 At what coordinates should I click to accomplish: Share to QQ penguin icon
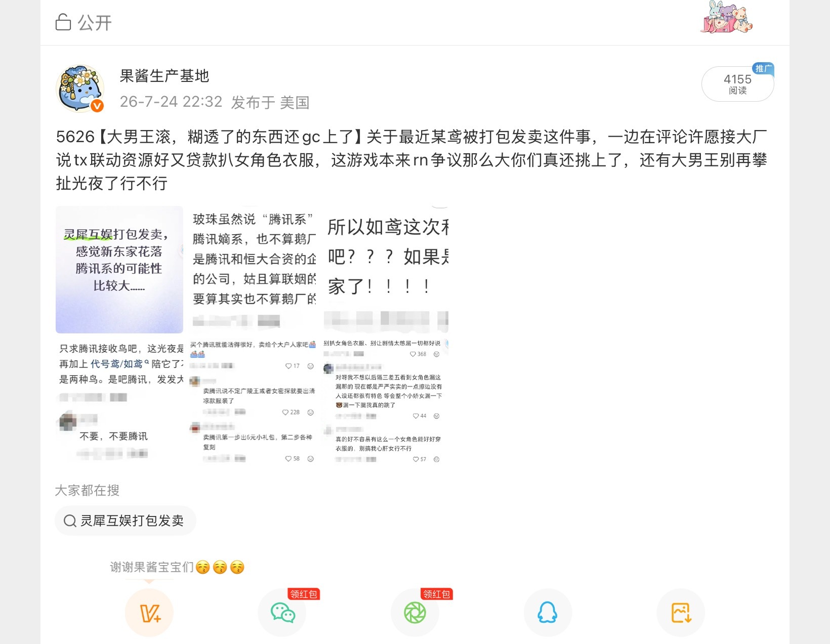pos(548,613)
